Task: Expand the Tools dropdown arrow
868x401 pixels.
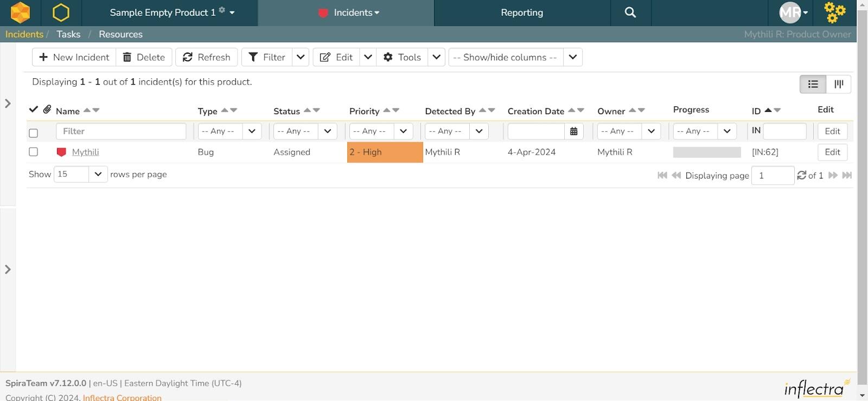Action: coord(436,57)
